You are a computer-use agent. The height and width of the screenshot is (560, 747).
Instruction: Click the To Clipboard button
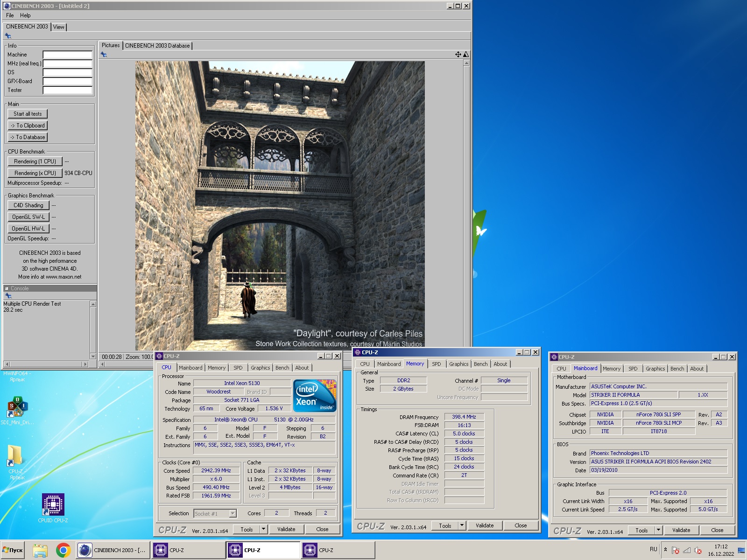[x=28, y=126]
